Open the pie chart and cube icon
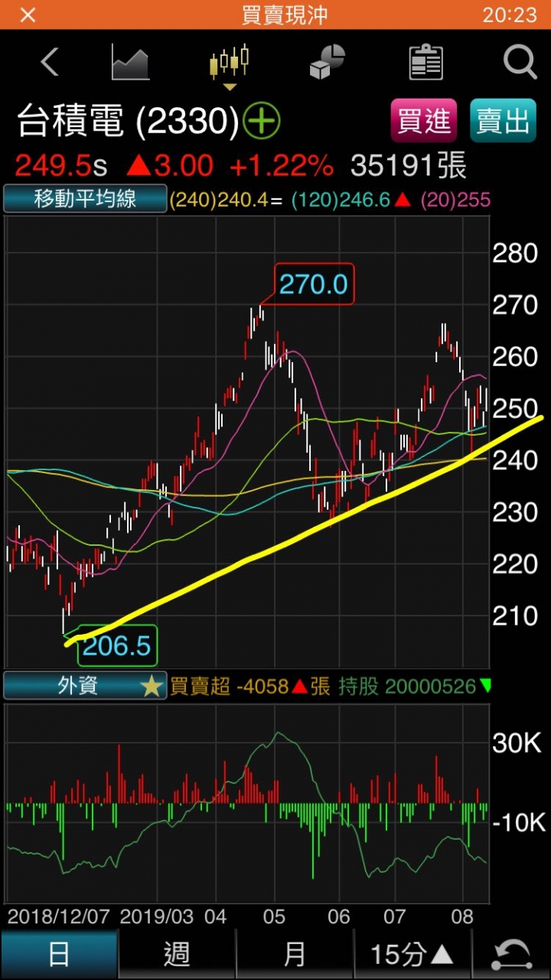Image resolution: width=551 pixels, height=980 pixels. tap(328, 62)
